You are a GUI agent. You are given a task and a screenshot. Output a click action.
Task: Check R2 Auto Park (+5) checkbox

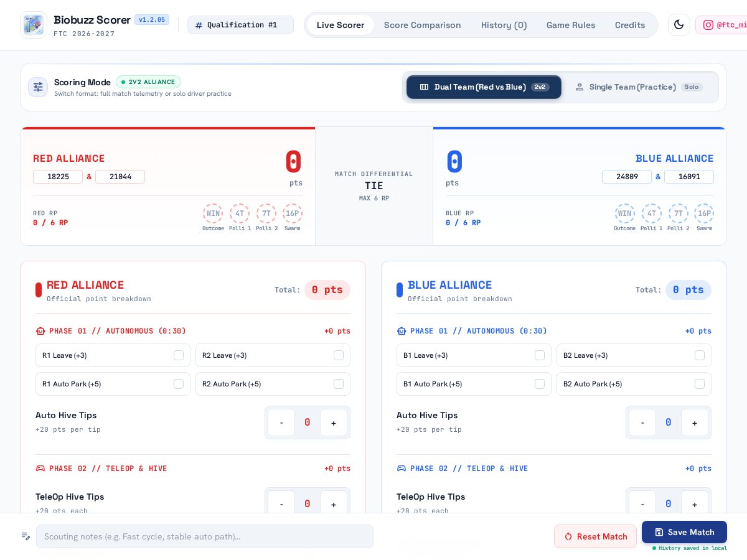pyautogui.click(x=339, y=384)
